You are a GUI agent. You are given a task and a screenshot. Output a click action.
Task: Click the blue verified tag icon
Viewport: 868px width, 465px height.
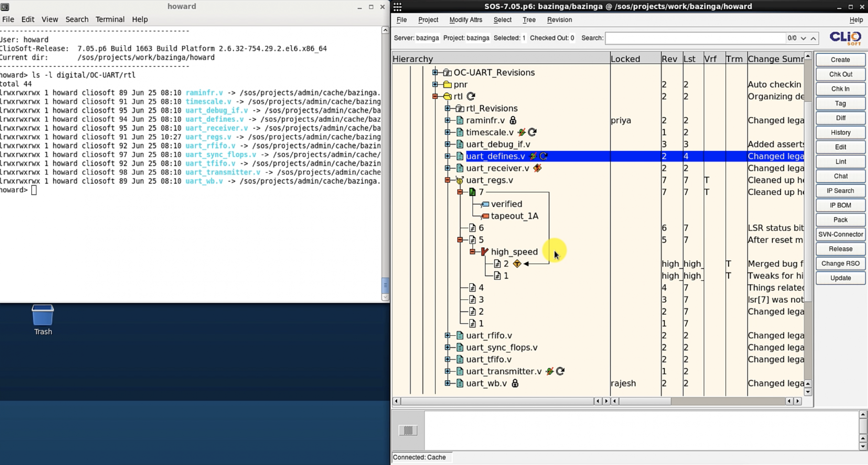[x=485, y=204]
